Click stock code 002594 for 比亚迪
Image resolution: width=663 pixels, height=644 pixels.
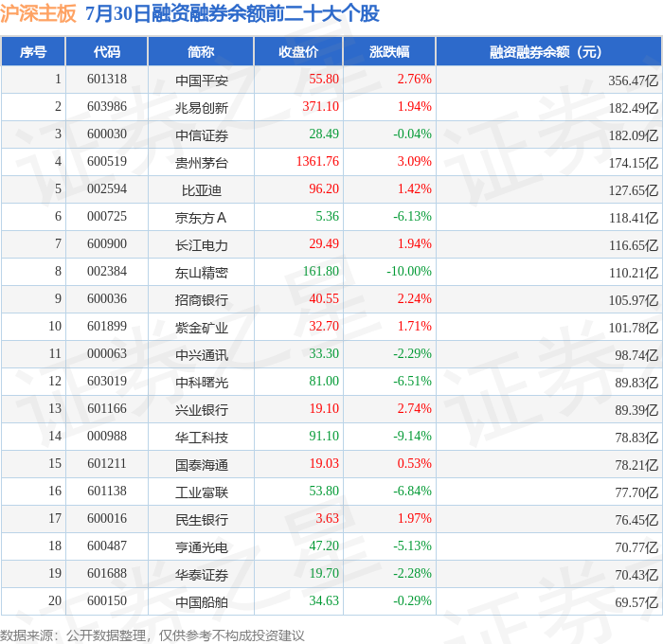point(107,189)
